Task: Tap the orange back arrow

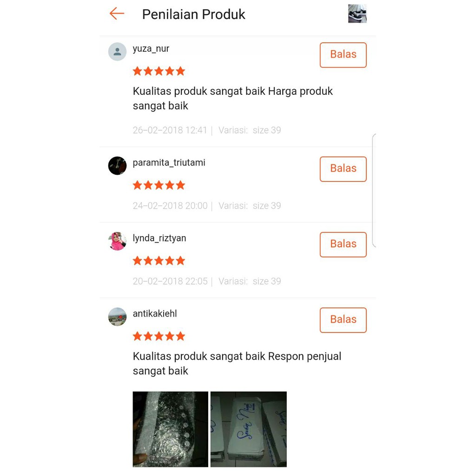Action: click(x=117, y=13)
